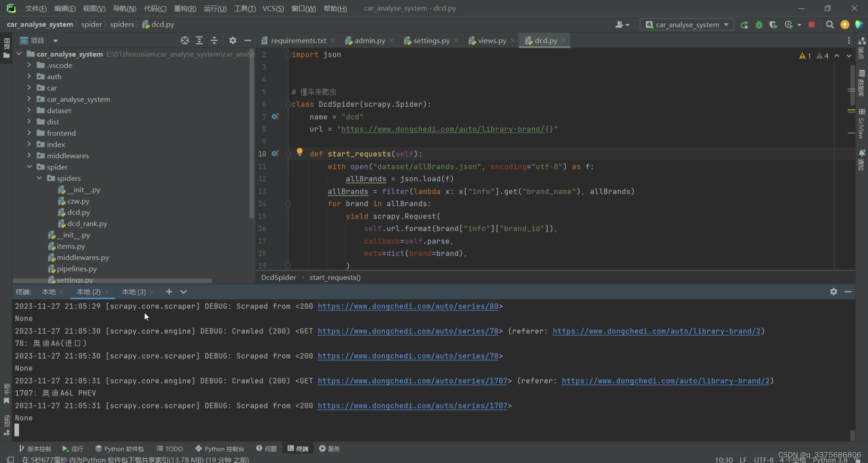Select the VCS menu item
Screen dimensions: 868x463
click(x=273, y=8)
